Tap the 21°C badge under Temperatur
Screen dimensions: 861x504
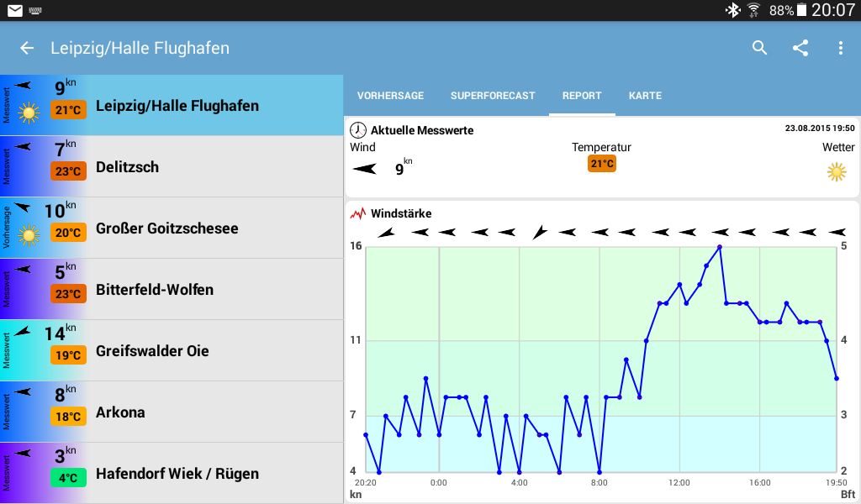pos(602,164)
